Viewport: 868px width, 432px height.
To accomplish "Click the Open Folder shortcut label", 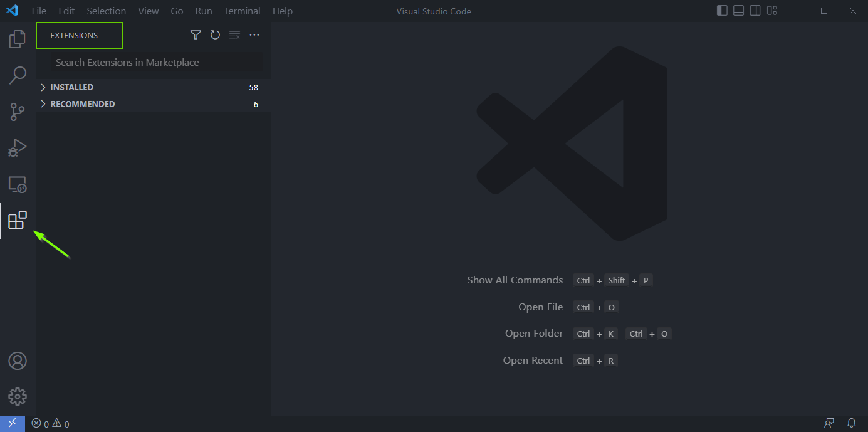I will [534, 334].
